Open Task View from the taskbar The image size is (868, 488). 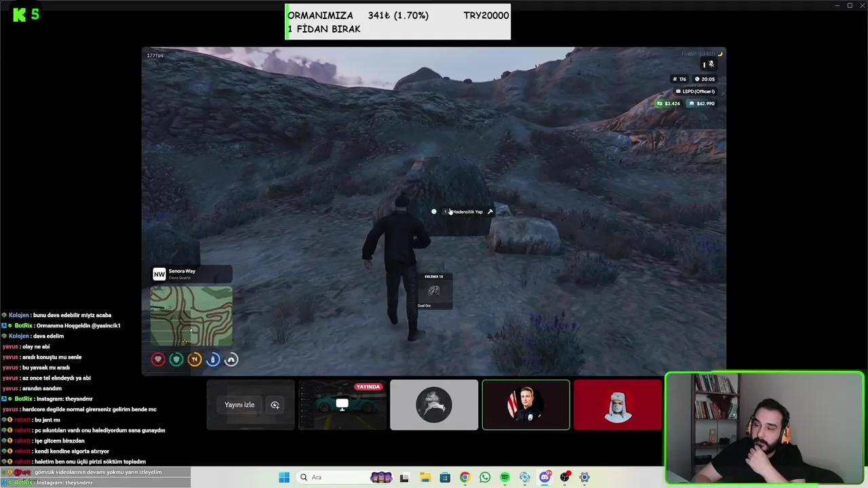pos(404,478)
